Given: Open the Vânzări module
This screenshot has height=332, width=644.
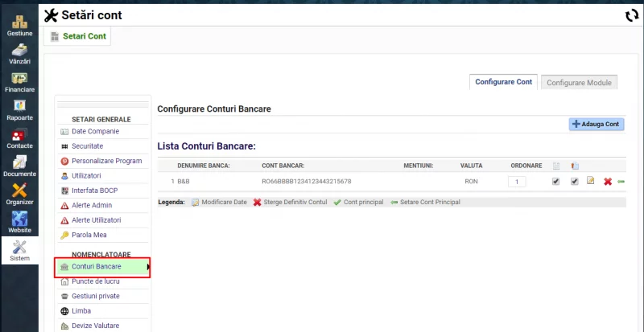Looking at the screenshot, I should click(19, 53).
